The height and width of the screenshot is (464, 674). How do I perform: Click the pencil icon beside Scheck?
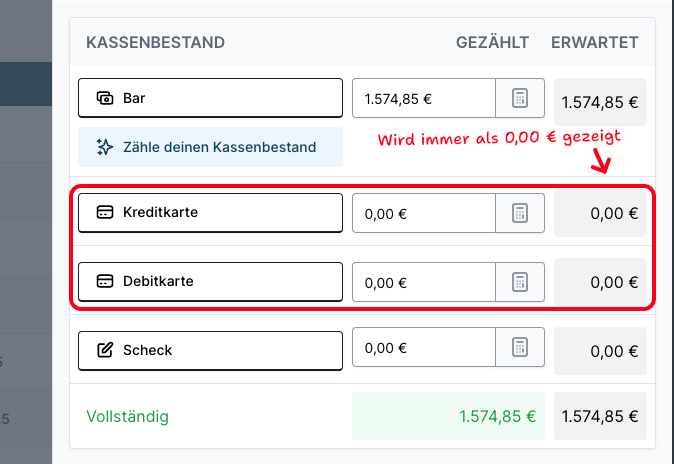pos(104,350)
